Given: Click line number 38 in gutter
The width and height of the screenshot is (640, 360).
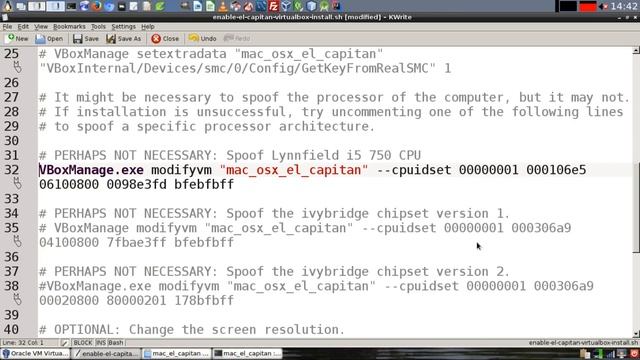Looking at the screenshot, I should point(11,286).
